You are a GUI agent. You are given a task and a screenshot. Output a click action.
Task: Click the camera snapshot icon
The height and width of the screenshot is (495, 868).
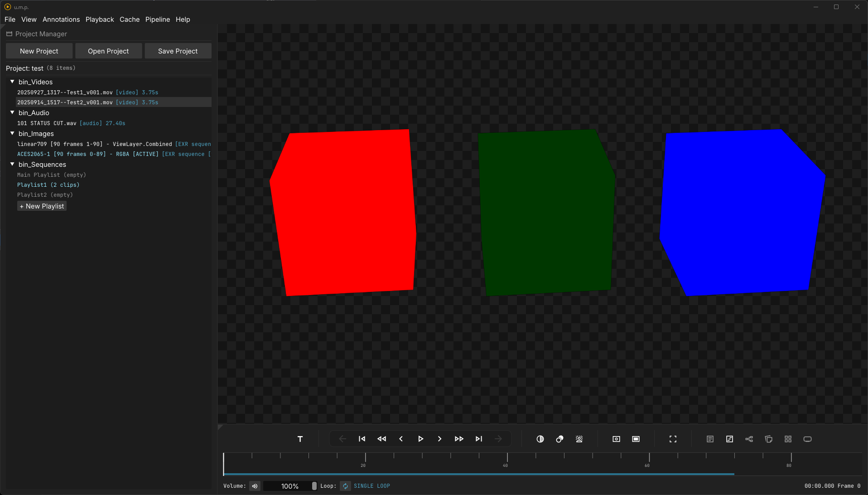coord(616,439)
